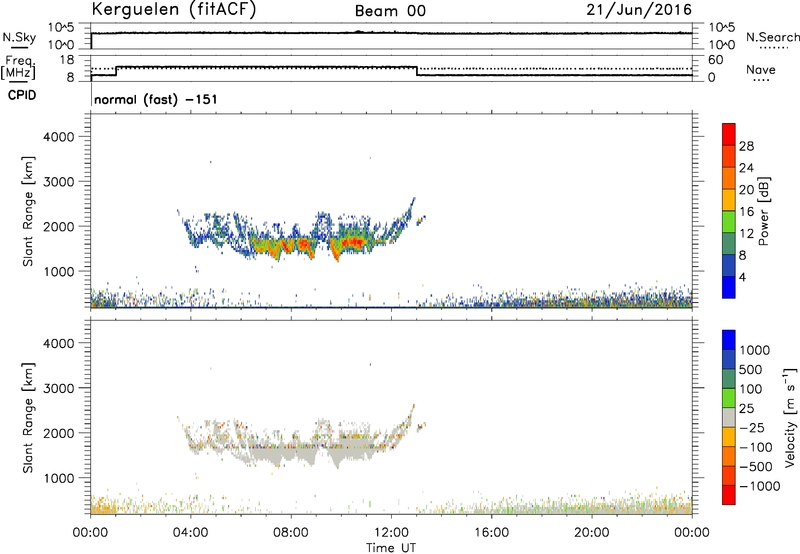The image size is (800, 554).
Task: Click the 'N.Search' legend label
Action: click(773, 37)
